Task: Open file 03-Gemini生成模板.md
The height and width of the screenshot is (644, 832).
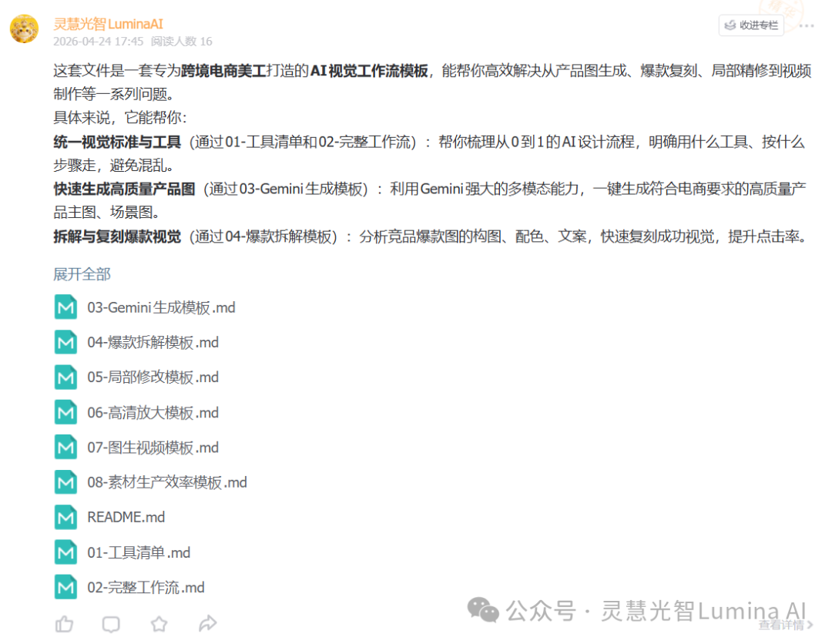Action: [x=161, y=307]
